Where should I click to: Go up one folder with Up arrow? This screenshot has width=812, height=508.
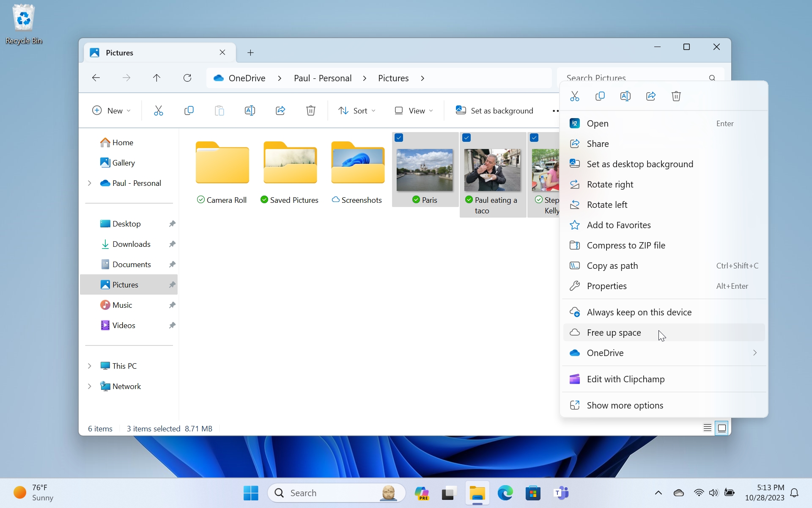point(156,78)
